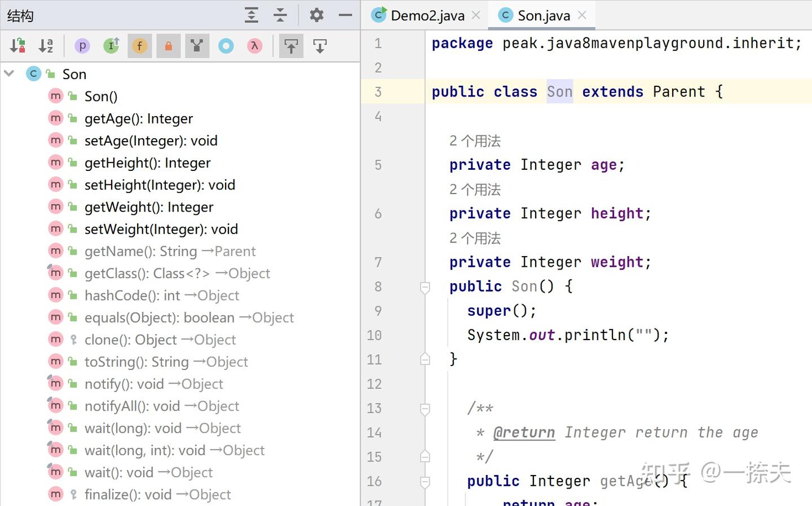
Task: Click the Sort Alphabetically icon
Action: coord(46,46)
